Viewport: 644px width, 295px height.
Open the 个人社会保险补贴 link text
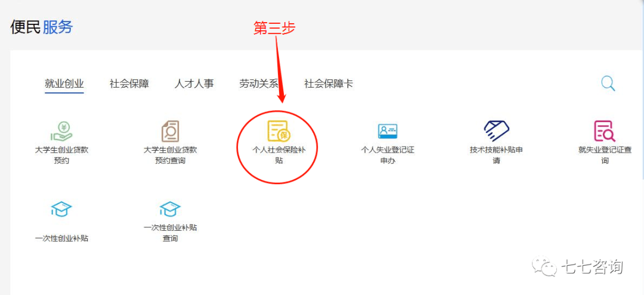click(x=279, y=155)
